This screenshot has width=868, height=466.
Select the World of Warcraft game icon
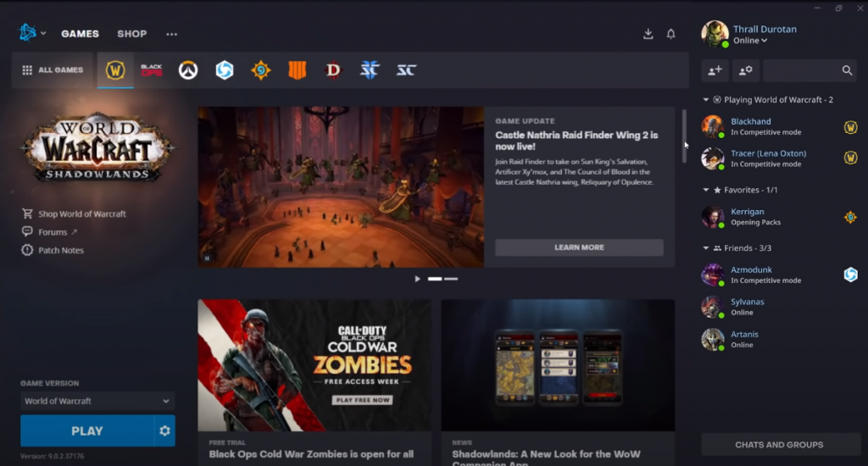point(115,70)
